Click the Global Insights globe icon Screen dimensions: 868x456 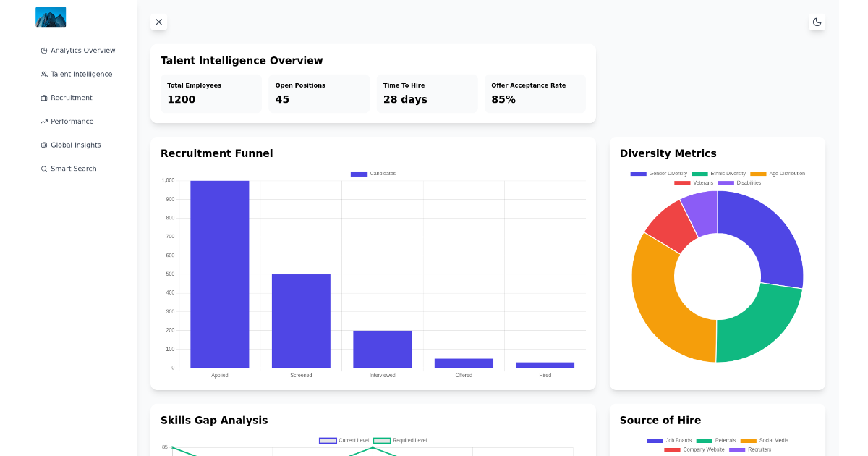43,145
